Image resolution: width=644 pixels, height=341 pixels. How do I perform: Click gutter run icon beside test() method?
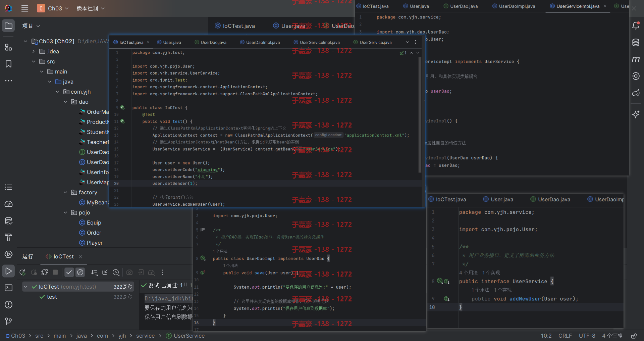(122, 121)
